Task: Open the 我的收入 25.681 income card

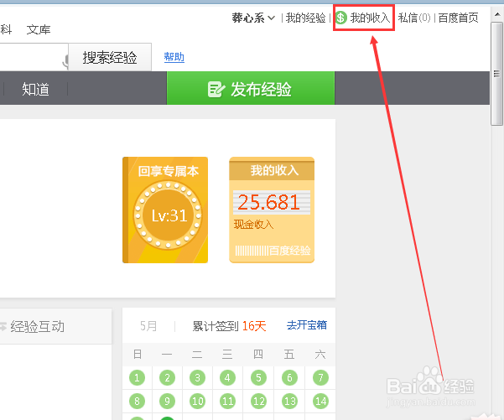Action: click(272, 210)
